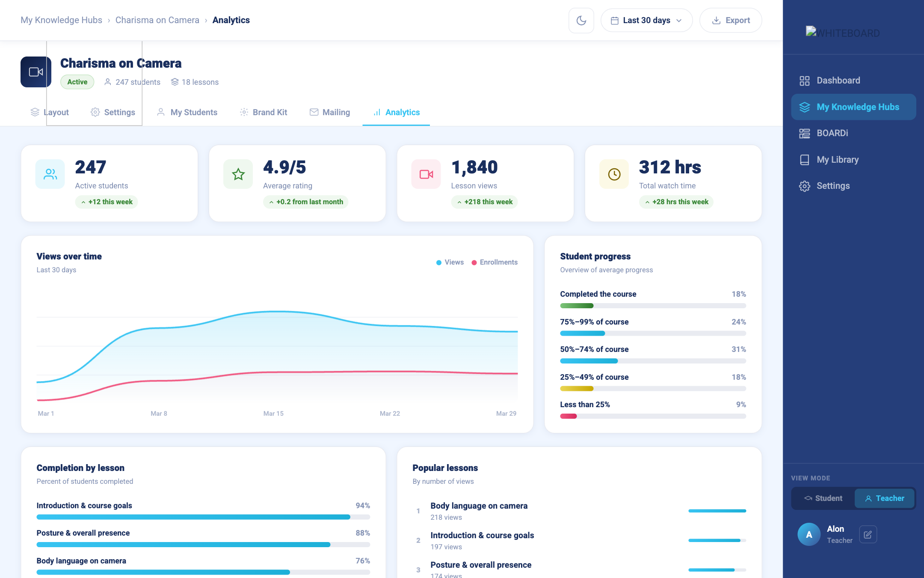Open Settings in the sidebar
This screenshot has width=924, height=578.
(853, 186)
